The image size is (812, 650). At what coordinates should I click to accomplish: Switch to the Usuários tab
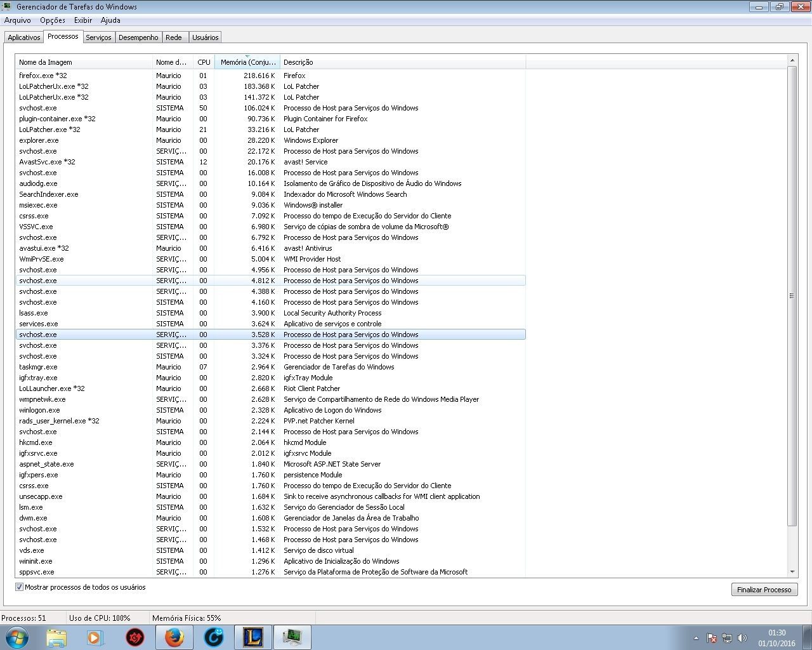pos(206,37)
